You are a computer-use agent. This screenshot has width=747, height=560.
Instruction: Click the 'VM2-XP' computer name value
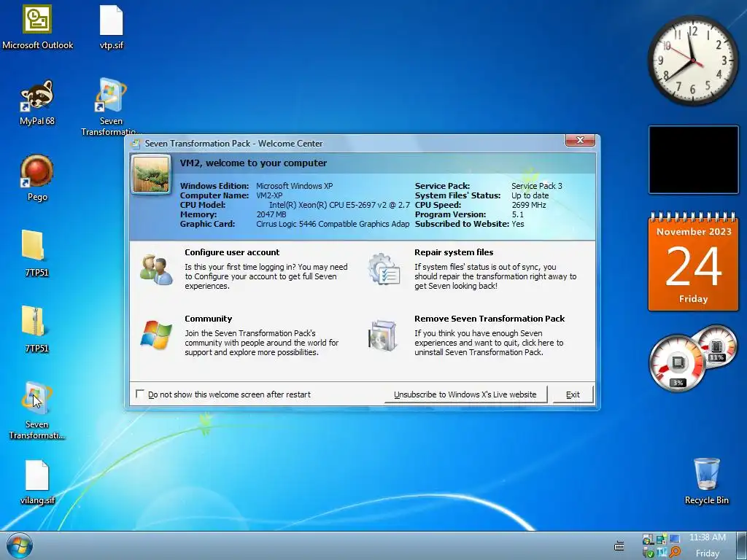coord(269,195)
